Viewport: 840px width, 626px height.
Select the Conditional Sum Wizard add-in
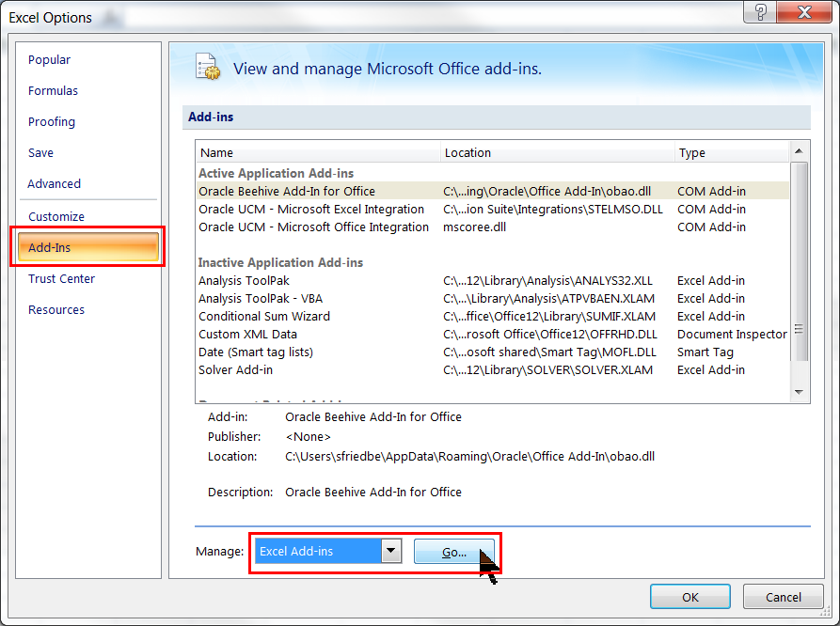pos(264,317)
